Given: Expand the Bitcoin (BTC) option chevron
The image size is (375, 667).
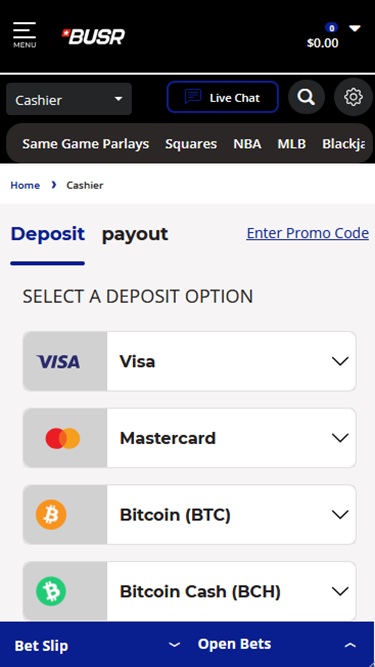Looking at the screenshot, I should point(340,515).
